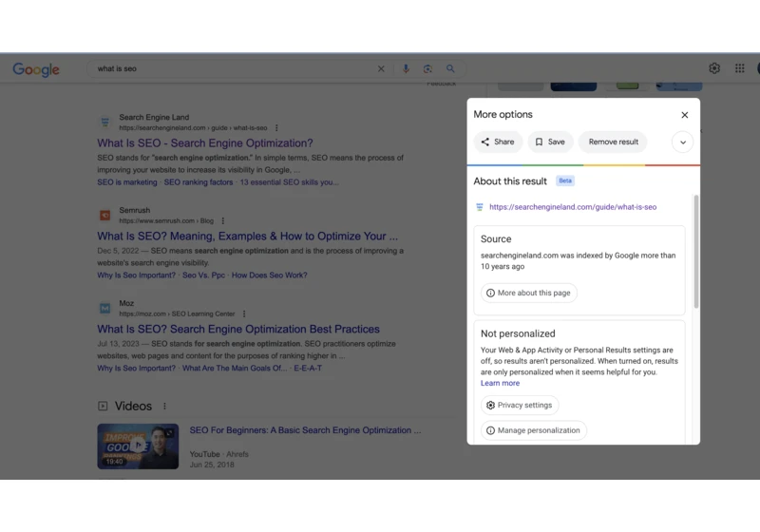760x532 pixels.
Task: Open 'What Are The Main Goals Of...' sitelink
Action: pos(235,369)
